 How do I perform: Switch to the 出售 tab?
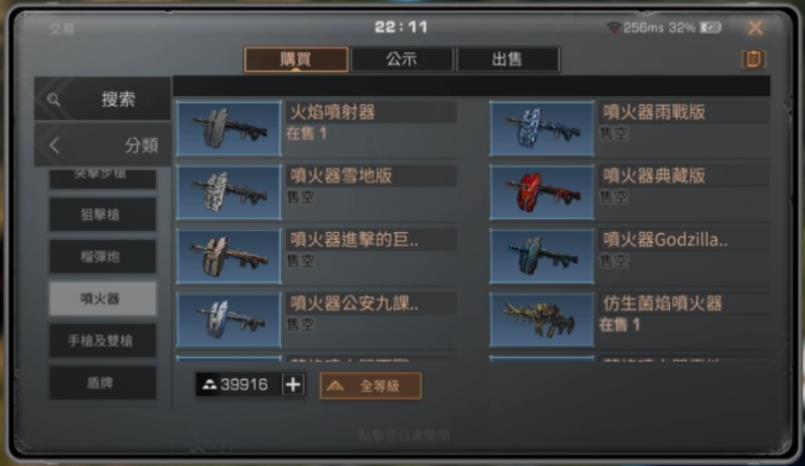[x=507, y=59]
